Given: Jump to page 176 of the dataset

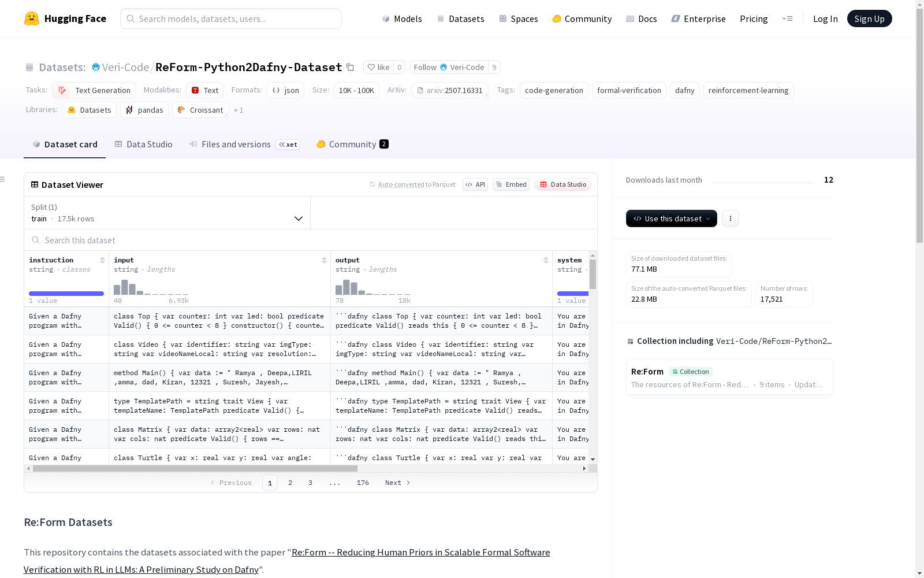Looking at the screenshot, I should click(363, 483).
